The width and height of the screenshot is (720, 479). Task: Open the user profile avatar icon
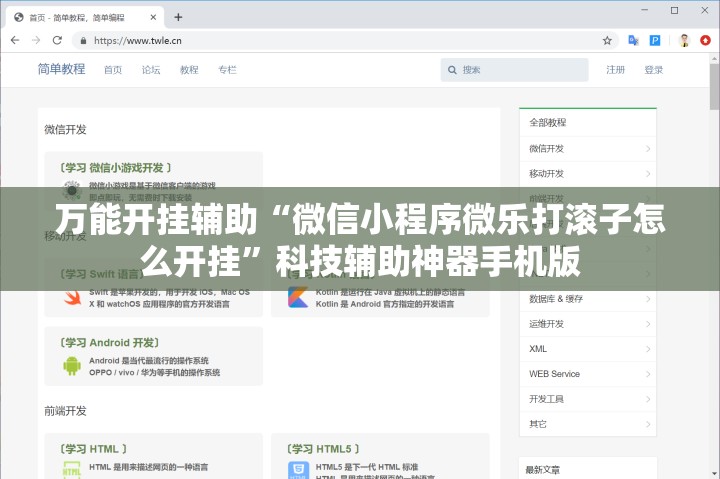point(684,40)
